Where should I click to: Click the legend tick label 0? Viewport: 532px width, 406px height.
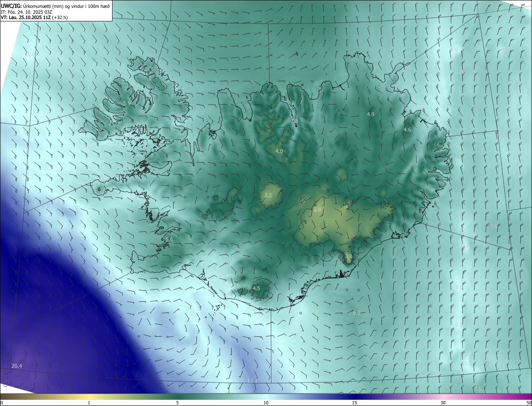[2, 403]
